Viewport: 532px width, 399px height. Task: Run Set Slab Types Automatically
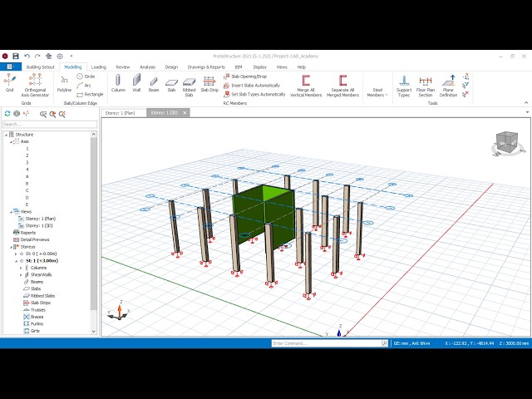pyautogui.click(x=254, y=94)
